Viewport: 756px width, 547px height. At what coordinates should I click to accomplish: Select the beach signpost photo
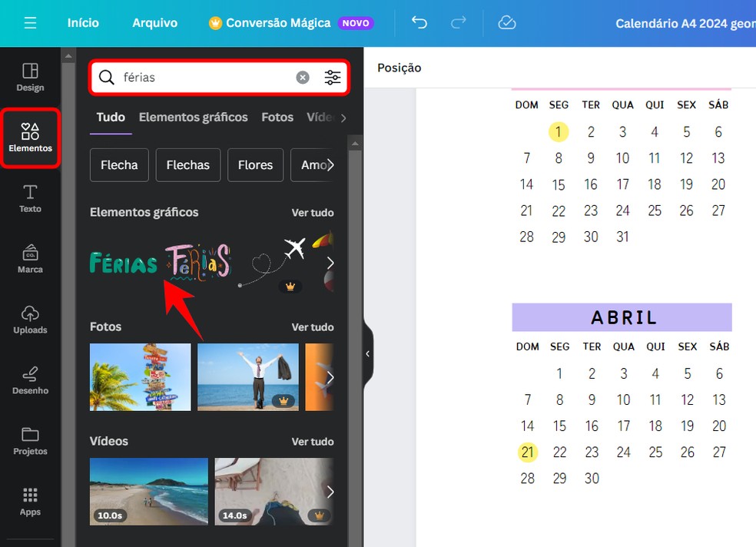140,377
